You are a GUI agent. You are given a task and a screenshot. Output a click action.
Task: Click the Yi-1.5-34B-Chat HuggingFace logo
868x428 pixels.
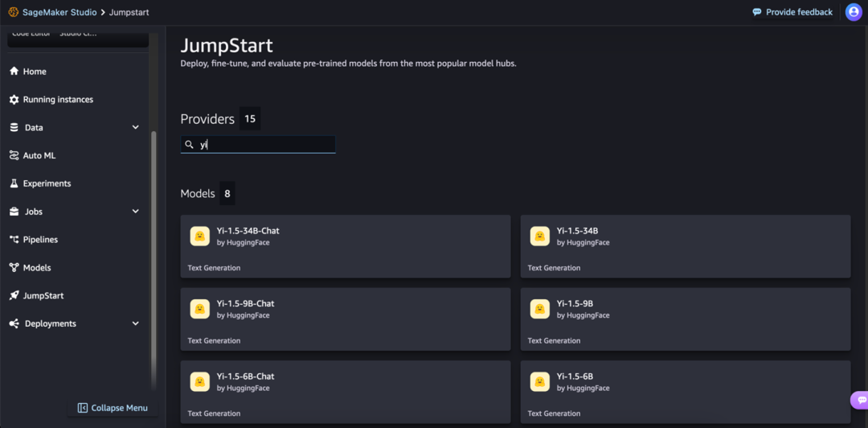(200, 236)
